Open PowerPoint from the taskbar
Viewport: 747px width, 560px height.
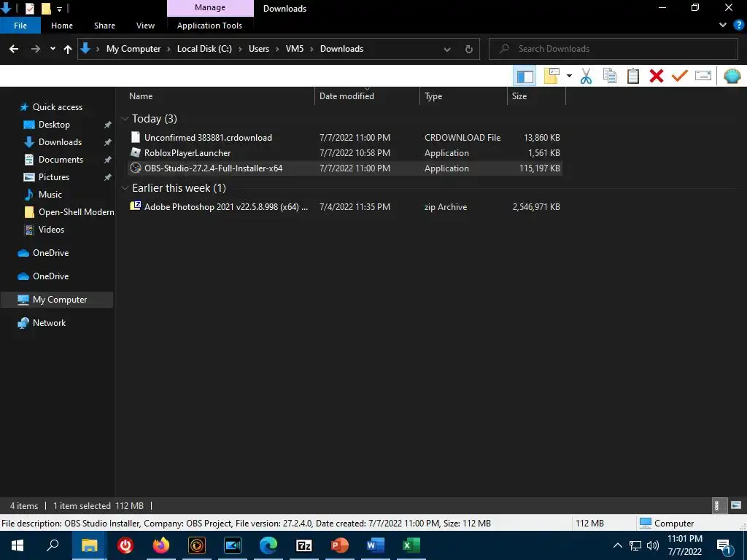click(x=340, y=545)
